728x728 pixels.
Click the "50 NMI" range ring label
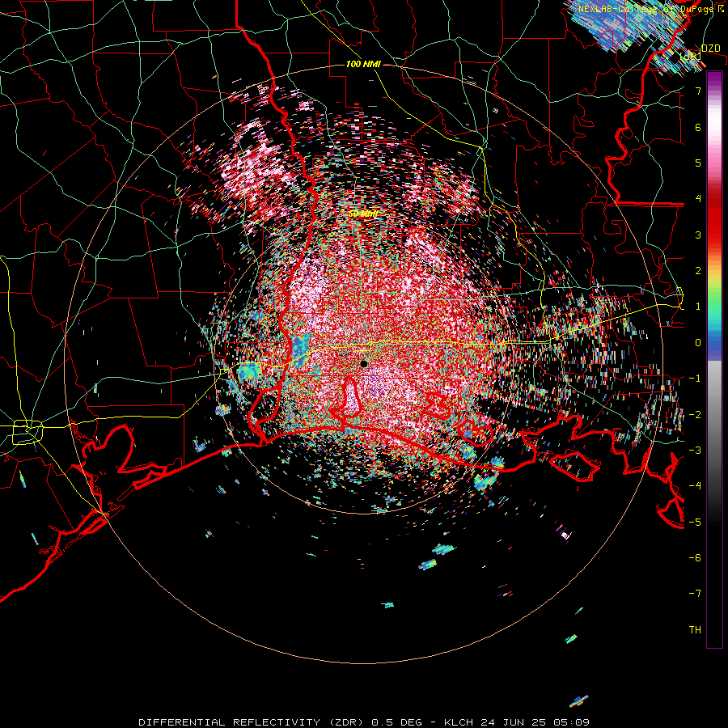(x=363, y=214)
